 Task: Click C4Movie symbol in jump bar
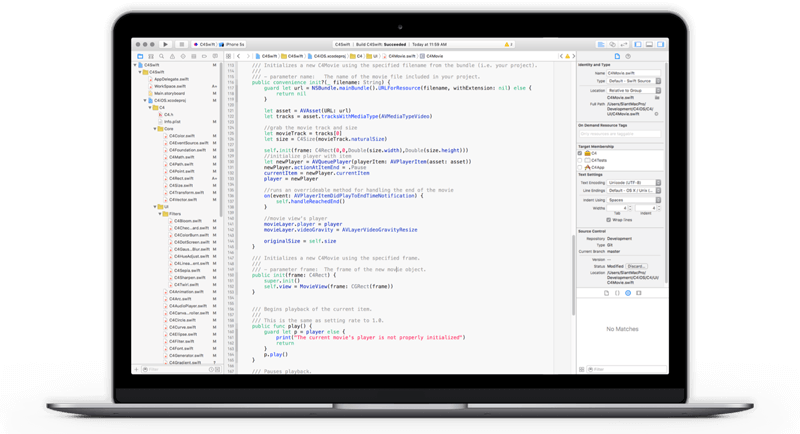click(x=432, y=56)
